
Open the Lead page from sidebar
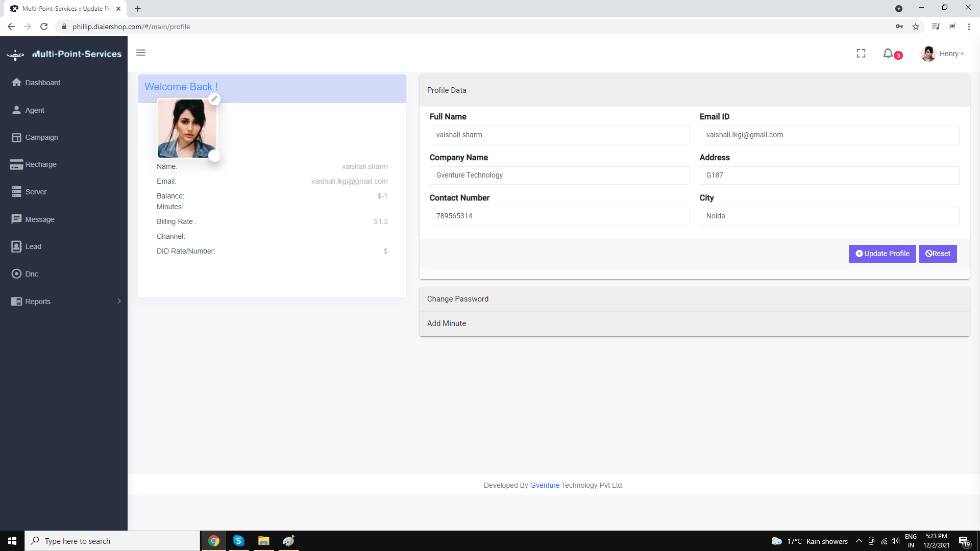point(33,246)
